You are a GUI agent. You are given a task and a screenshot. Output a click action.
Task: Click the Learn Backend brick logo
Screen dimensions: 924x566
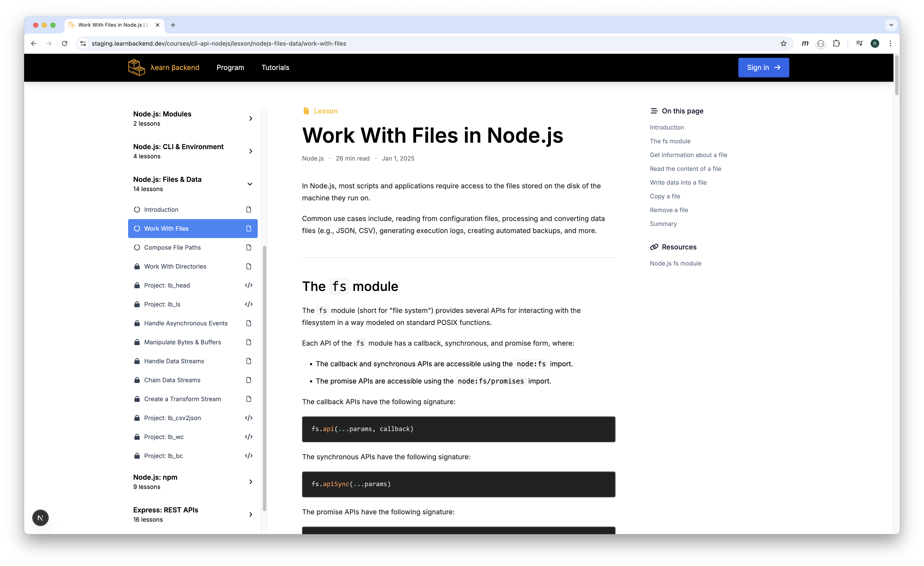point(136,68)
